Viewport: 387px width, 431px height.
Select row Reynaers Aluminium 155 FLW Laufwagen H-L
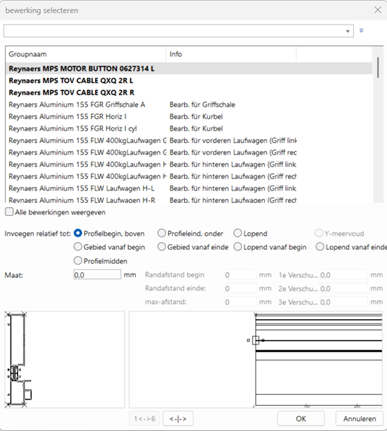tap(189, 188)
